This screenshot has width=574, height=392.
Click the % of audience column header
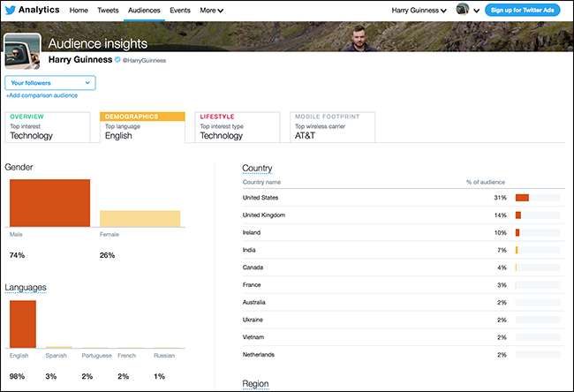(x=486, y=182)
